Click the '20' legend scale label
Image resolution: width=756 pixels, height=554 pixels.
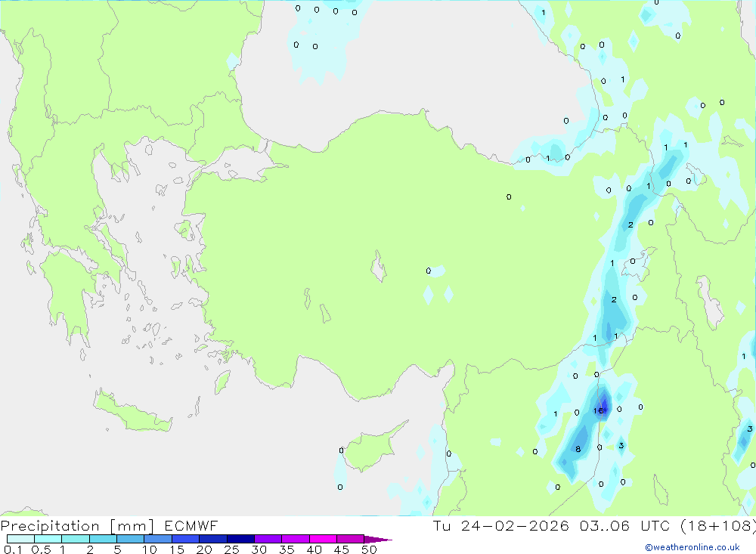[204, 549]
